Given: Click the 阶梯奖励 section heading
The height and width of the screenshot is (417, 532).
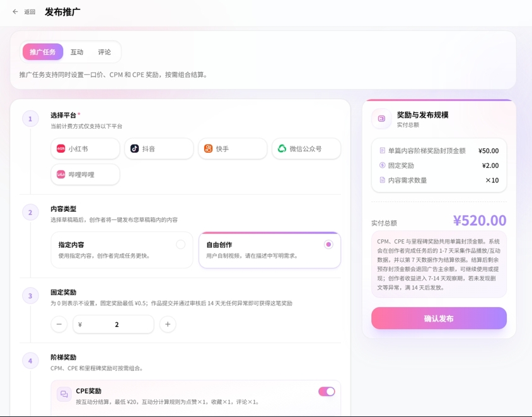Looking at the screenshot, I should tap(64, 357).
